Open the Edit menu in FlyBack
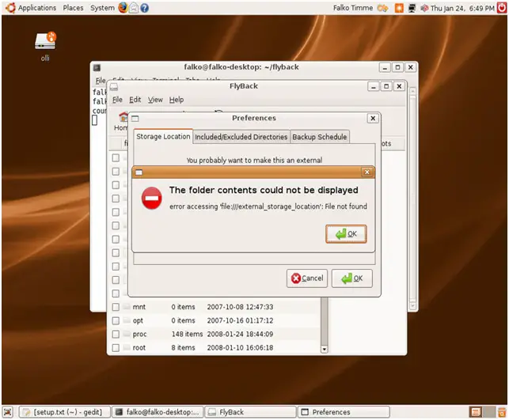The width and height of the screenshot is (509, 420). tap(135, 100)
